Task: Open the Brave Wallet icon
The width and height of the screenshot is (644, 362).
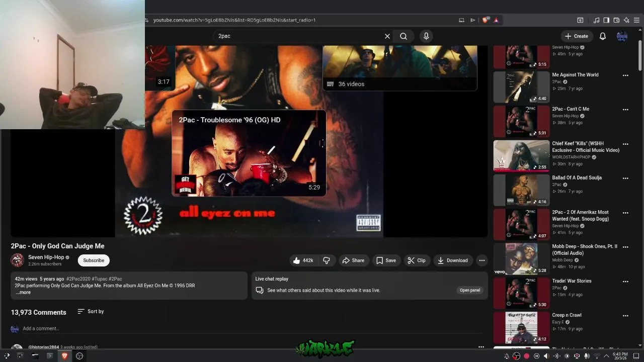Action: [x=616, y=20]
